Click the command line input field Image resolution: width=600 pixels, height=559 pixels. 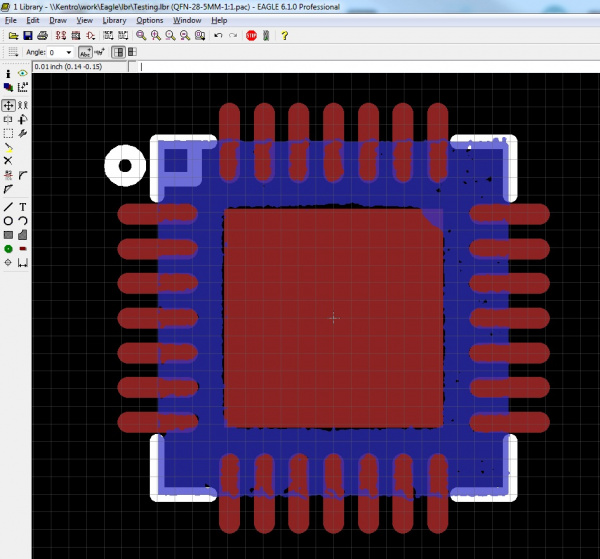coord(368,67)
